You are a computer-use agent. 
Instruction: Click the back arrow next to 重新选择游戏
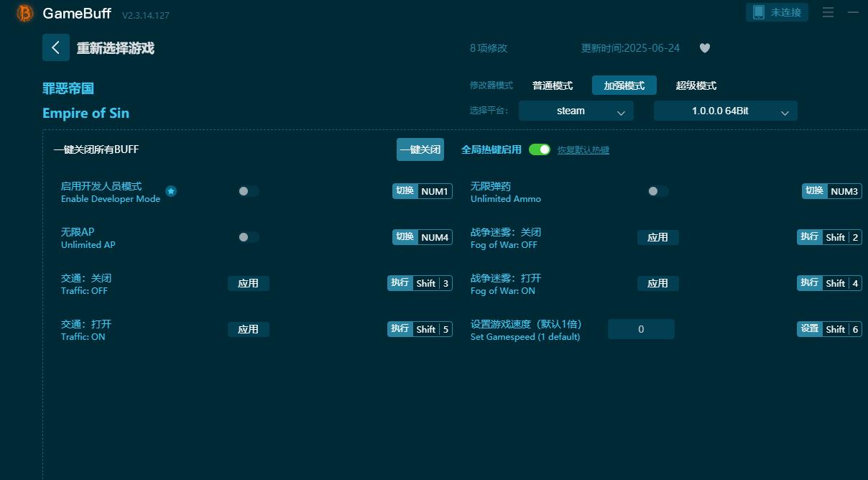pyautogui.click(x=55, y=47)
